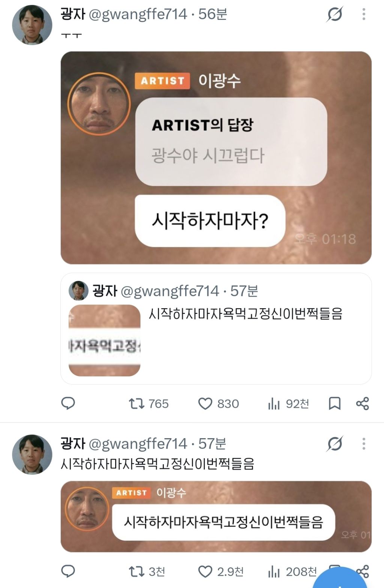Screen dimensions: 384x588
Task: View analytics showing 92천 views
Action: (x=288, y=404)
